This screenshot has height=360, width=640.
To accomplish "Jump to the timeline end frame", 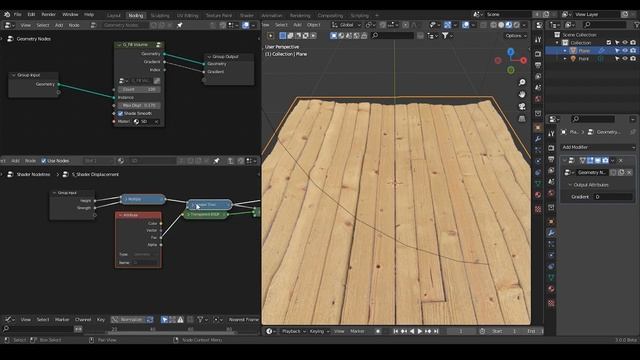I will (436, 331).
